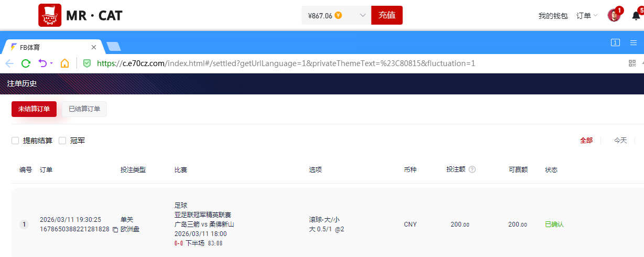Select the 全部 filter
The width and height of the screenshot is (644, 257).
[x=586, y=141]
